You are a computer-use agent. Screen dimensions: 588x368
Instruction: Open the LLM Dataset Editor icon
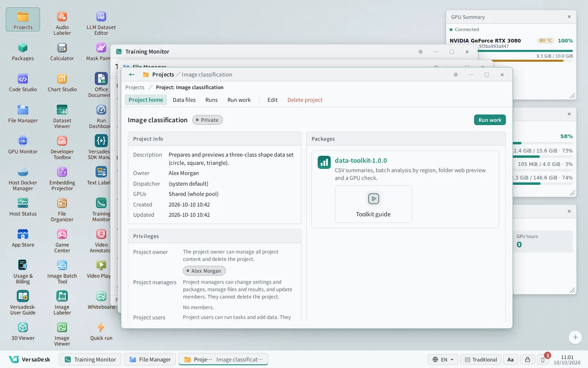click(x=101, y=23)
